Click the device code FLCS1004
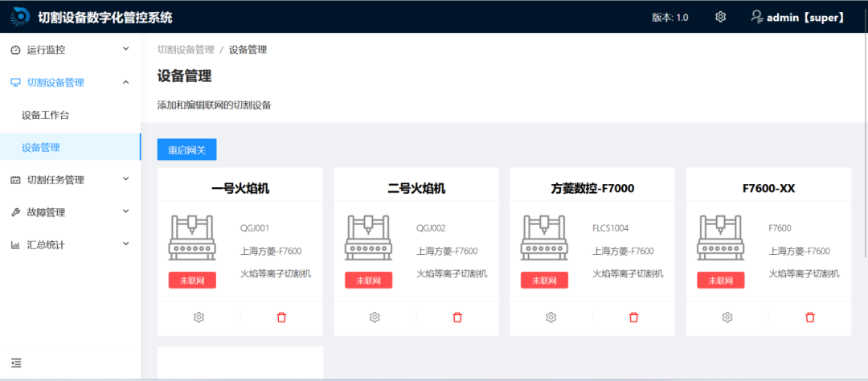 (611, 227)
